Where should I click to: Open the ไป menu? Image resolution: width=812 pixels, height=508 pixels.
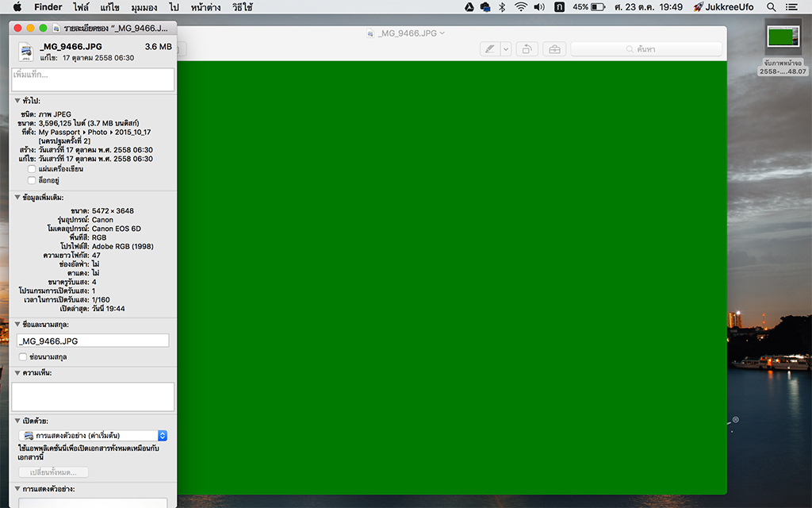tap(174, 6)
